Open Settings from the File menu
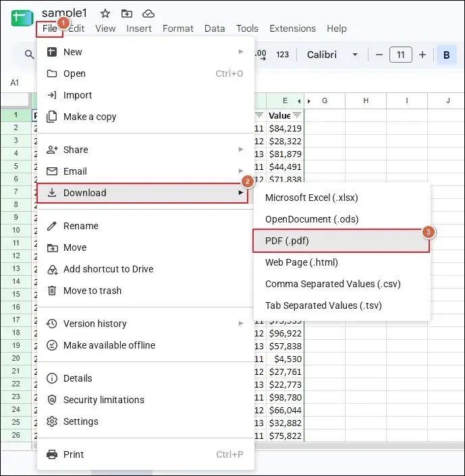 pos(146,421)
